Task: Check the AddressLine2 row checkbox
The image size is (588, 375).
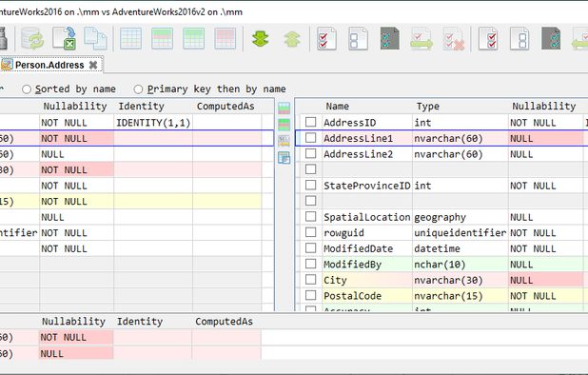Action: click(x=310, y=153)
